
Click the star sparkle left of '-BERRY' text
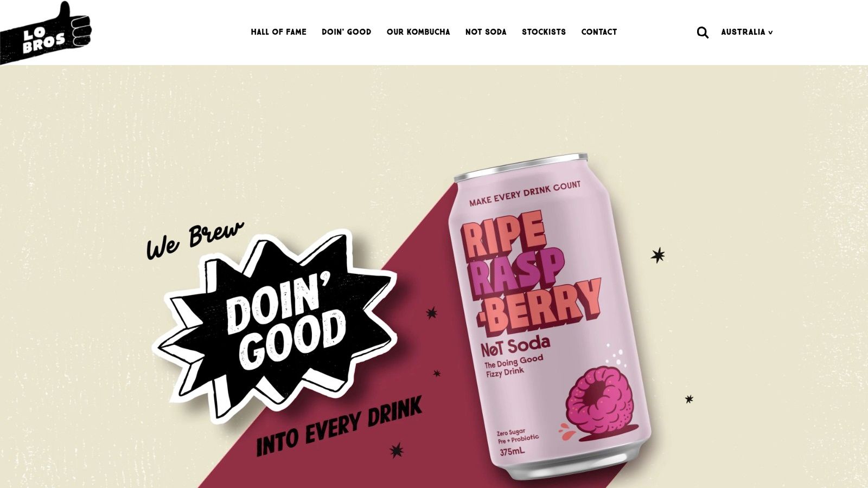(x=432, y=313)
